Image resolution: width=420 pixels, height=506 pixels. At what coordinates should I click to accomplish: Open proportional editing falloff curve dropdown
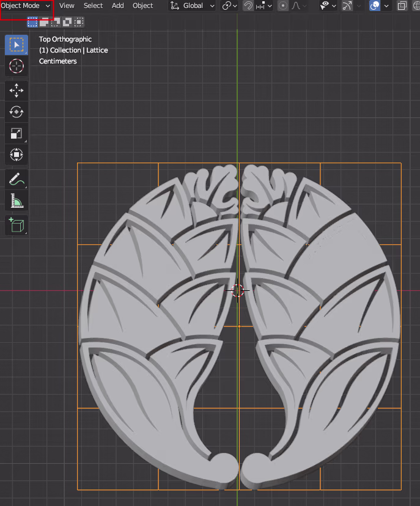[298, 6]
